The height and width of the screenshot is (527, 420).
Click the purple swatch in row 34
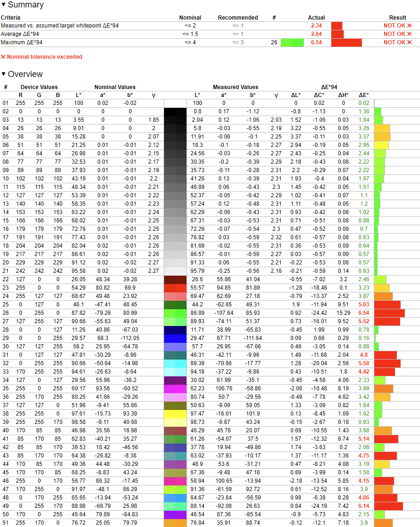click(175, 380)
